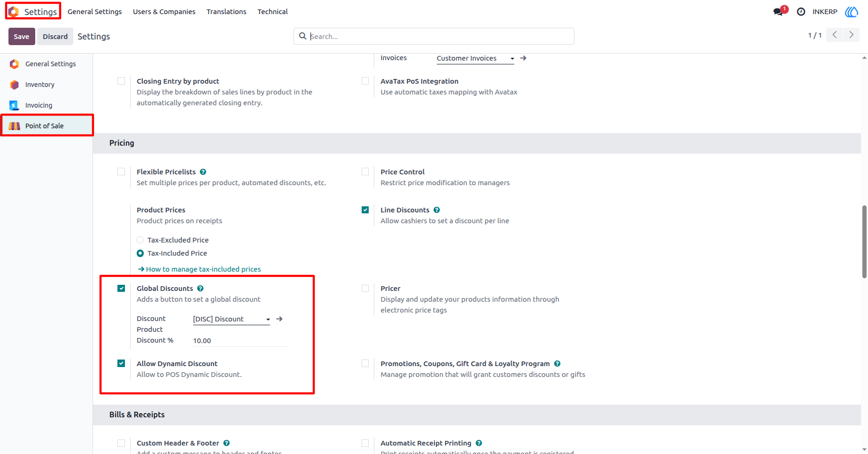This screenshot has width=868, height=454.
Task: Uncheck Line Discounts checkbox
Action: click(365, 210)
